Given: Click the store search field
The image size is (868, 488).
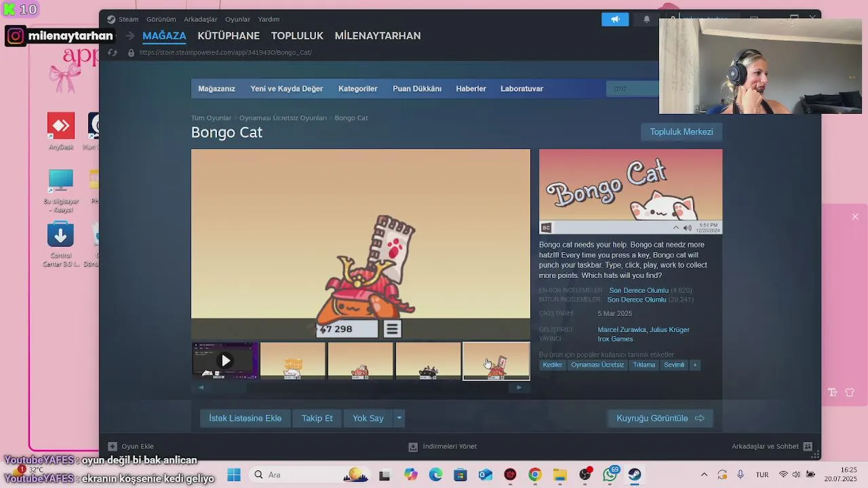Looking at the screenshot, I should click(x=633, y=89).
